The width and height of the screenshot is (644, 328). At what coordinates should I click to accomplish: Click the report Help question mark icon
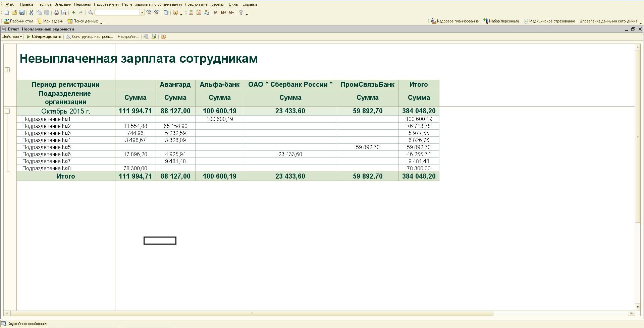pos(163,37)
